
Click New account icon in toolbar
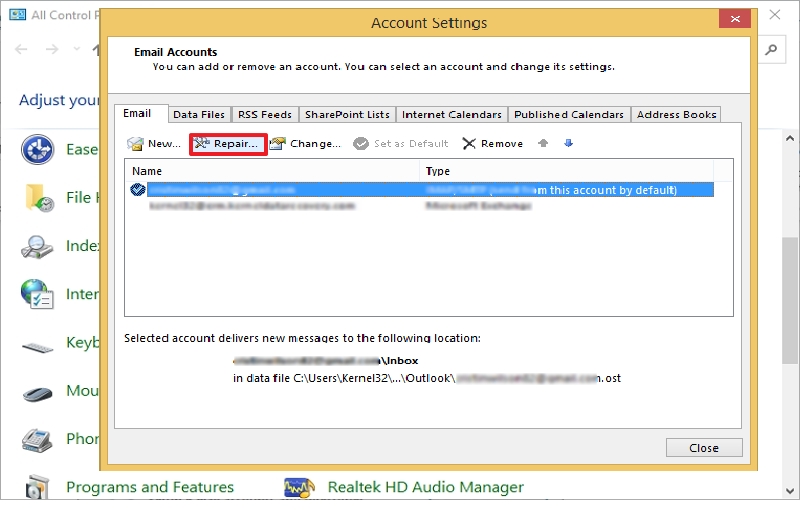coord(136,144)
